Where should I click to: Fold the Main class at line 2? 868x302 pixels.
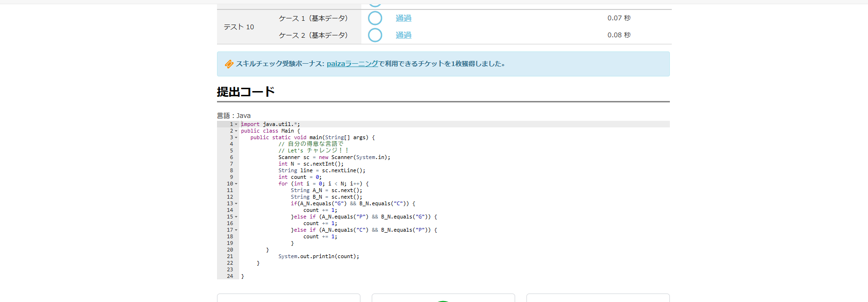click(236, 131)
